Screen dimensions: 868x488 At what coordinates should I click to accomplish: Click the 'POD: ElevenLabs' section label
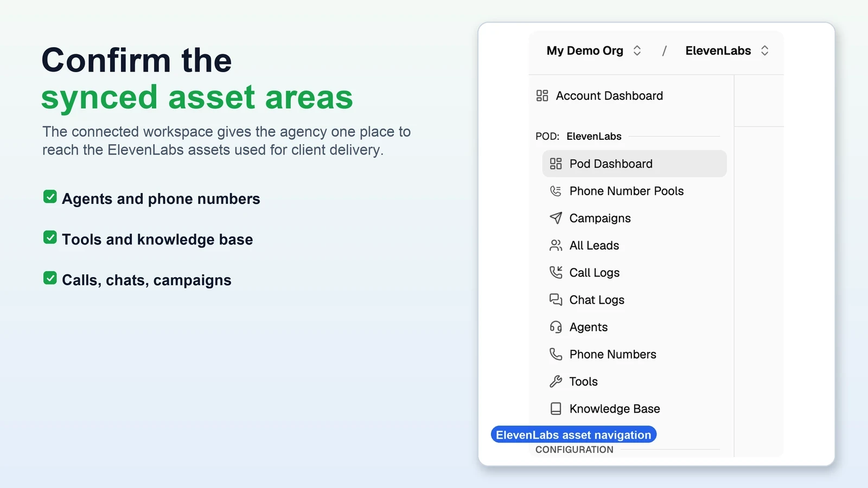click(578, 137)
